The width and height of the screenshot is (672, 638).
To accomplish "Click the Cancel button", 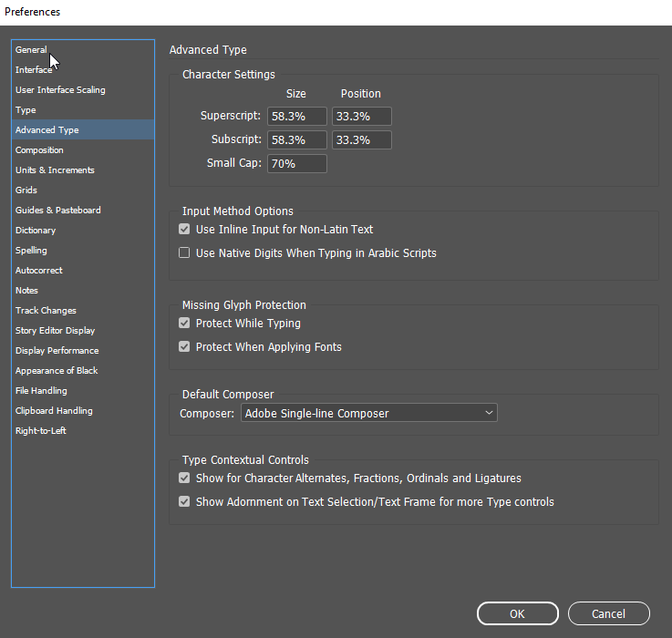I will click(x=608, y=613).
